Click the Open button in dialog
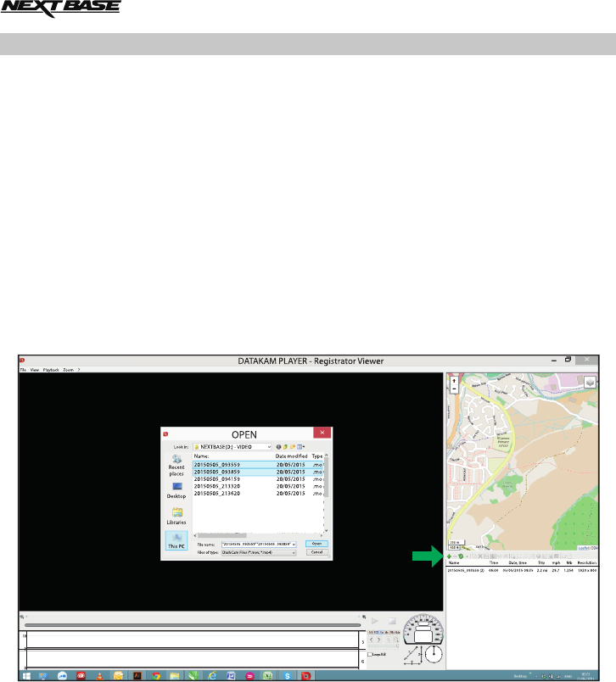Screen dimensions: 616x682 click(316, 544)
